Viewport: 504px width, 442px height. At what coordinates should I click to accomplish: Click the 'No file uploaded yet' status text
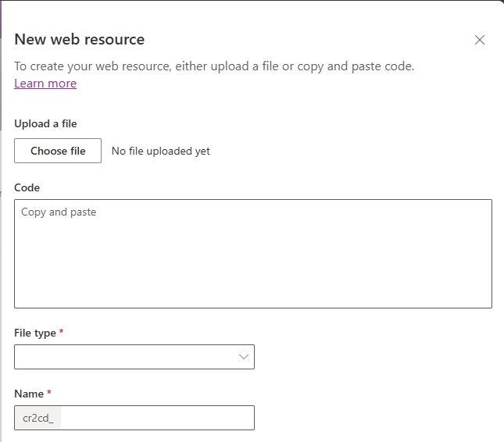(x=160, y=151)
